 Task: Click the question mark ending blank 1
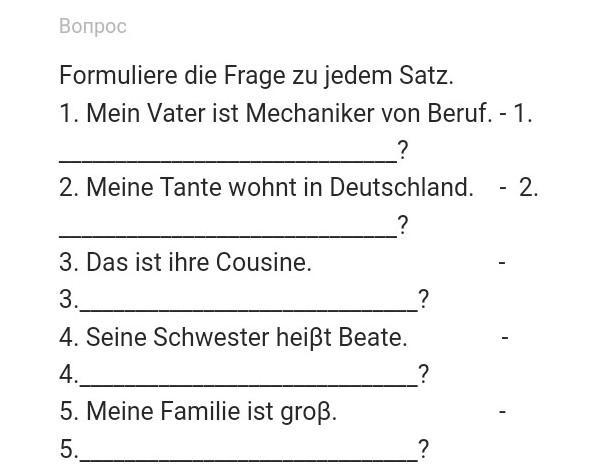(403, 151)
